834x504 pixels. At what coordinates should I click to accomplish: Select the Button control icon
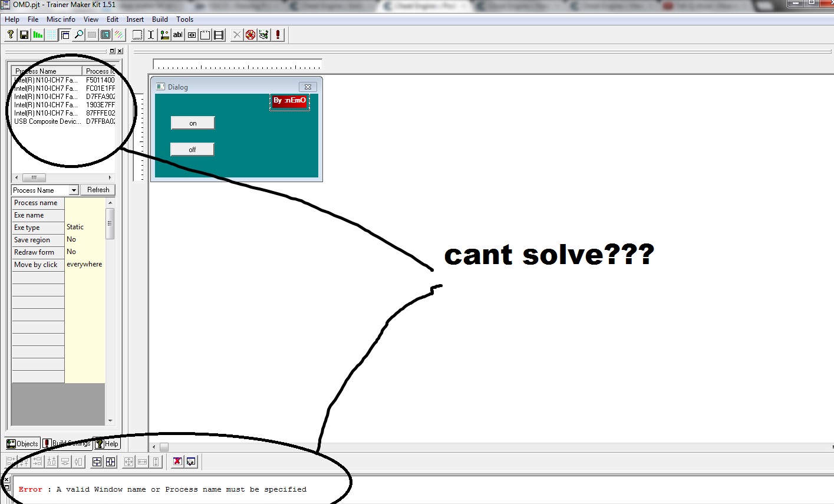coord(136,34)
